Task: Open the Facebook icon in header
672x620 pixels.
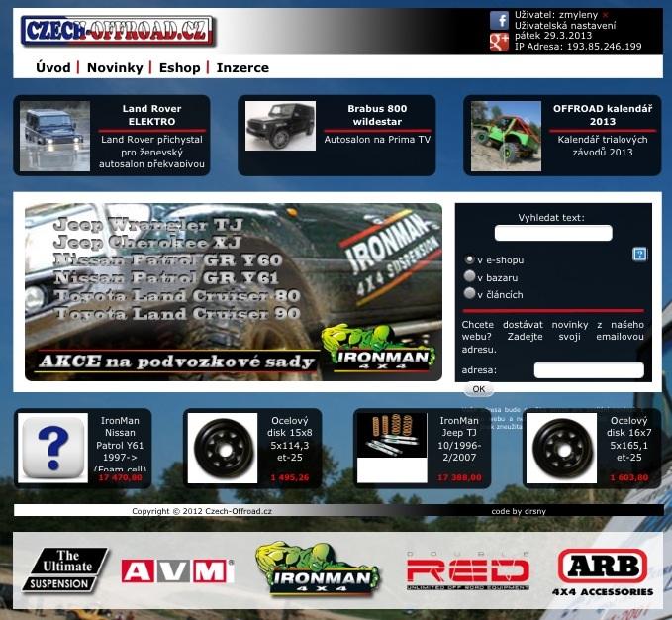Action: [499, 20]
